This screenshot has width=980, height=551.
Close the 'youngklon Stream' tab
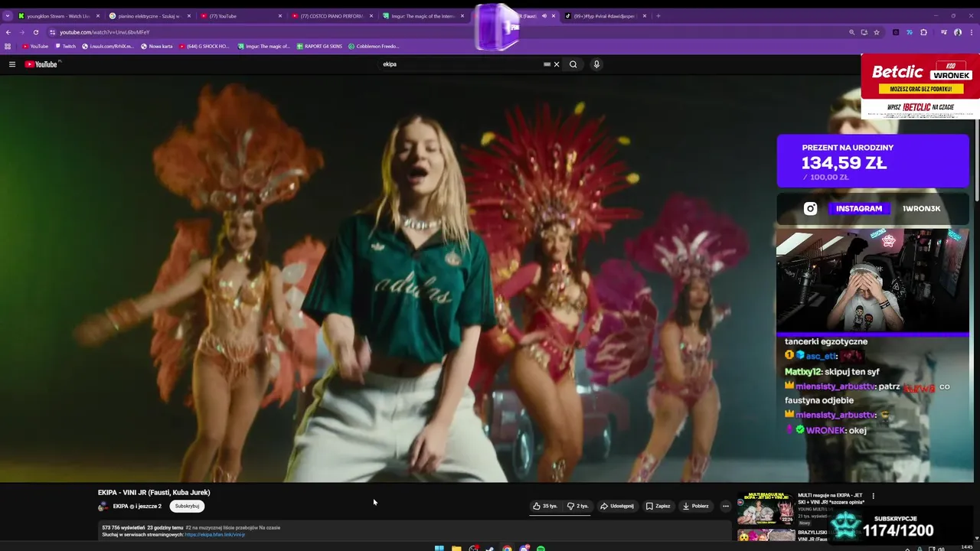tap(98, 16)
